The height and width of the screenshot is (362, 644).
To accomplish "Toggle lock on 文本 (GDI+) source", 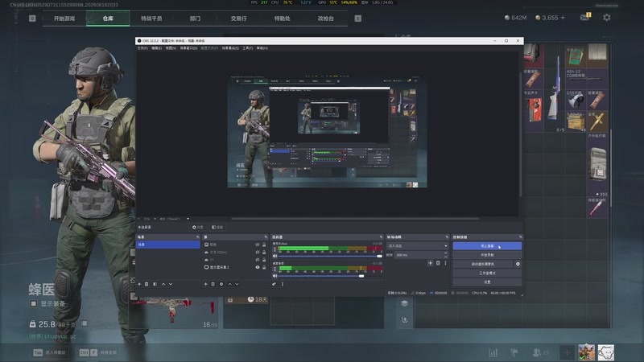I will coord(264,252).
